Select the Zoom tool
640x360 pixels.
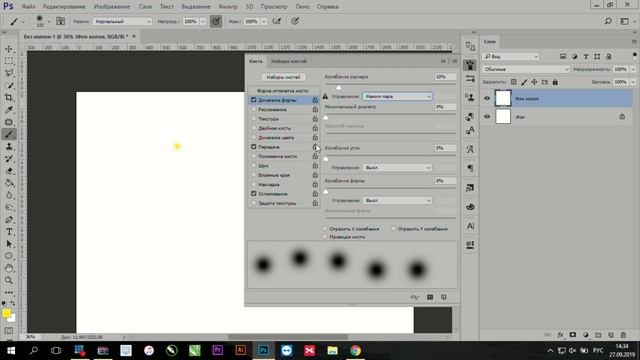click(x=9, y=280)
